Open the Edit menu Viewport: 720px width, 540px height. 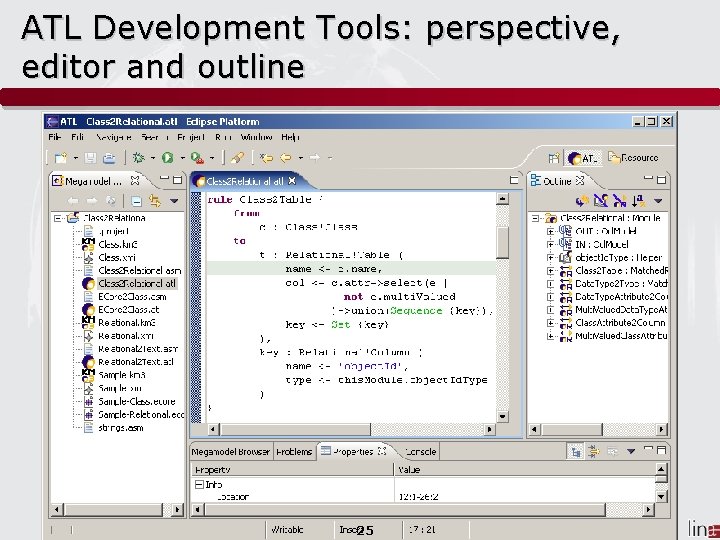click(78, 137)
